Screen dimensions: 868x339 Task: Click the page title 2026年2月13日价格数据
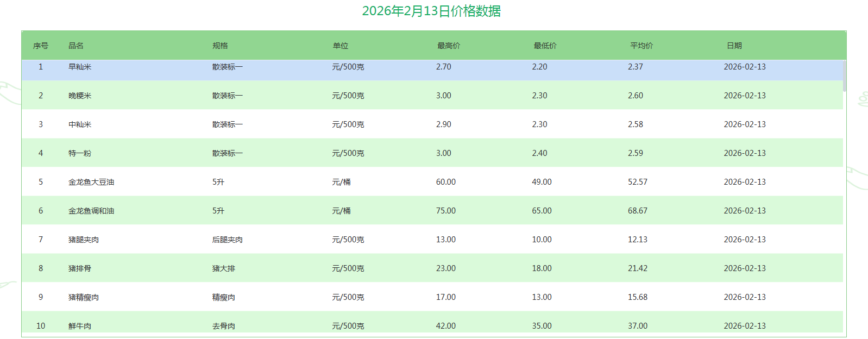coord(431,11)
